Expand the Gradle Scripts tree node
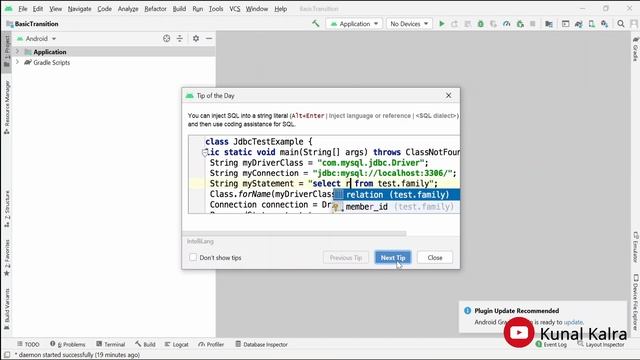The image size is (640, 360). click(x=18, y=62)
